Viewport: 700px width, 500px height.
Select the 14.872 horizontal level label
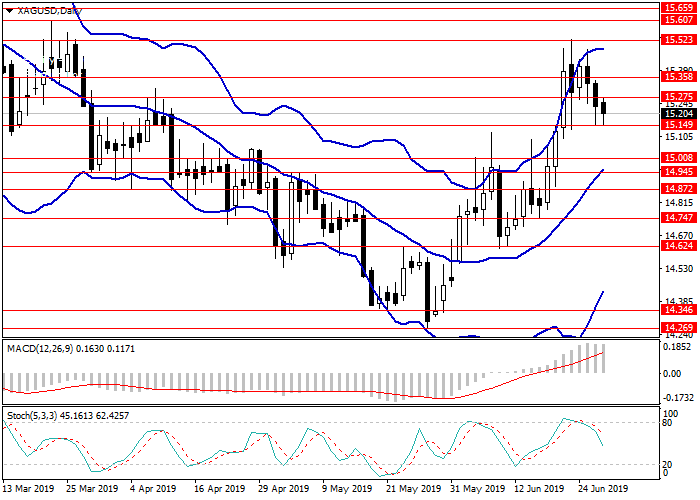676,189
